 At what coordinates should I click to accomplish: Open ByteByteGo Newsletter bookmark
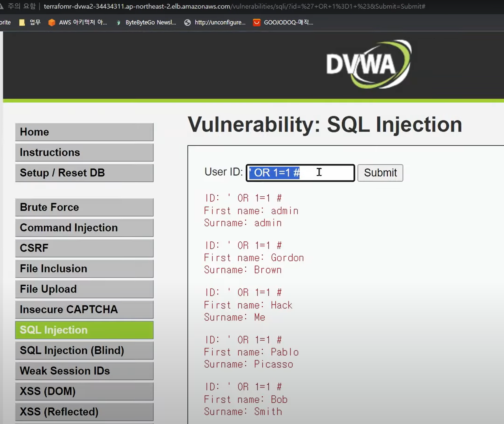146,22
